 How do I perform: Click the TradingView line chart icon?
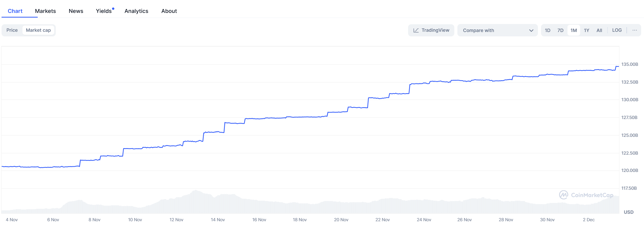[416, 30]
